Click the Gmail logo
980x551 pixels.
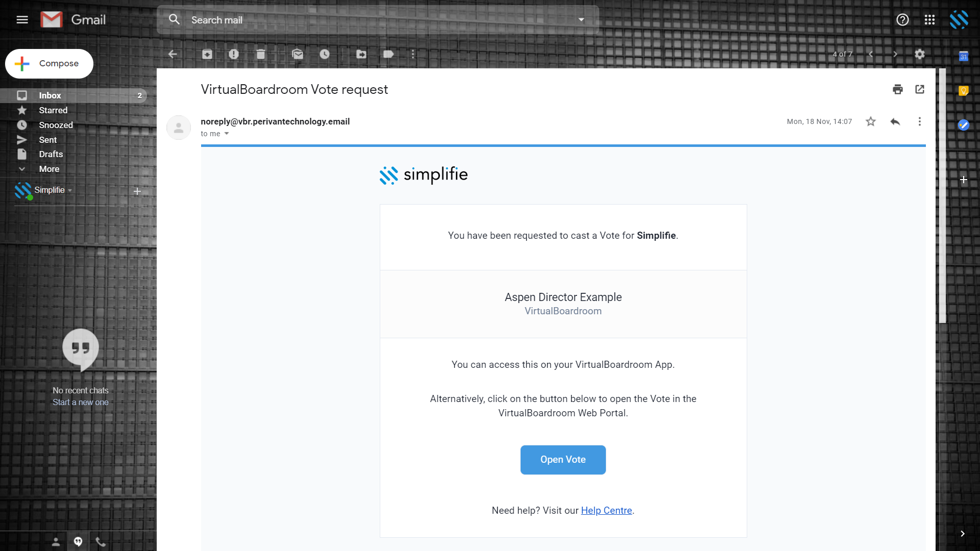73,20
